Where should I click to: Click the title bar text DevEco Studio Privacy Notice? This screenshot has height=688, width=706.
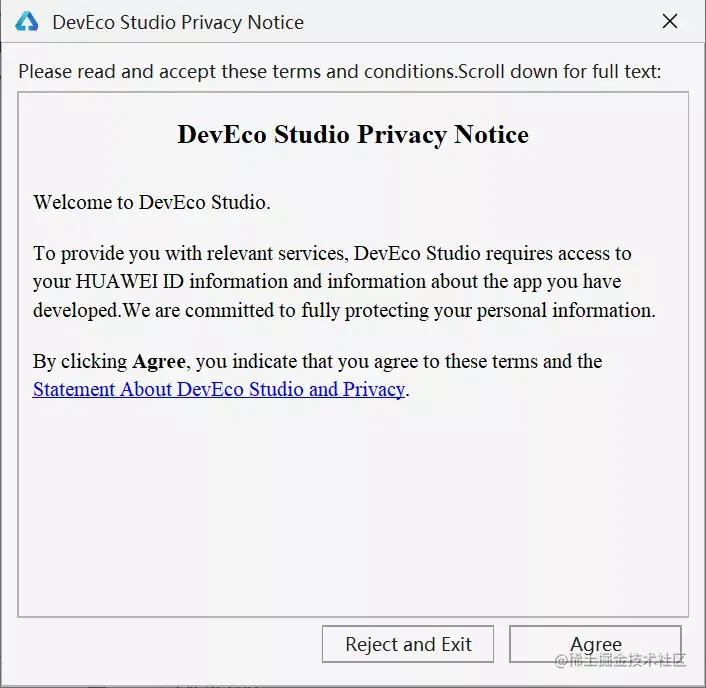click(178, 22)
